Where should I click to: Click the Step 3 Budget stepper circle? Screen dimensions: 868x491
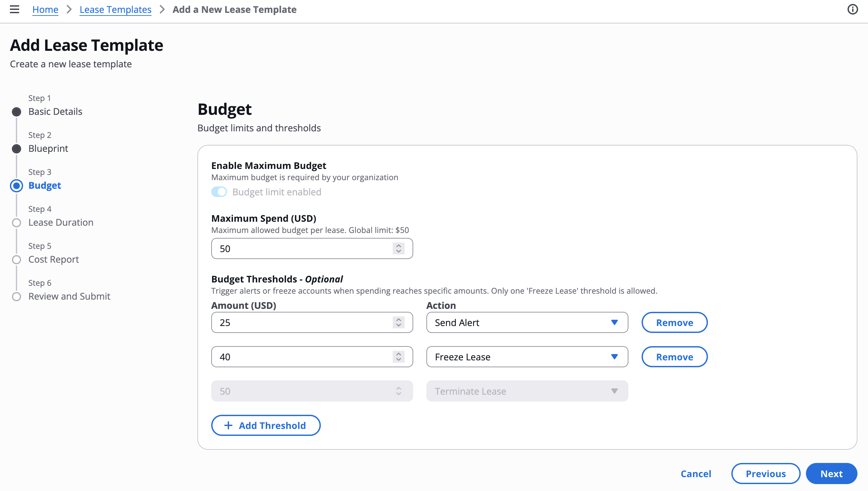pyautogui.click(x=16, y=185)
